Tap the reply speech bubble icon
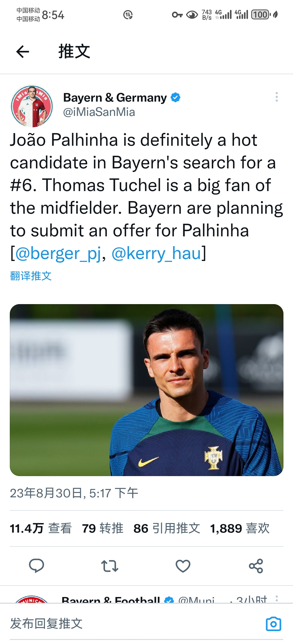 37,566
